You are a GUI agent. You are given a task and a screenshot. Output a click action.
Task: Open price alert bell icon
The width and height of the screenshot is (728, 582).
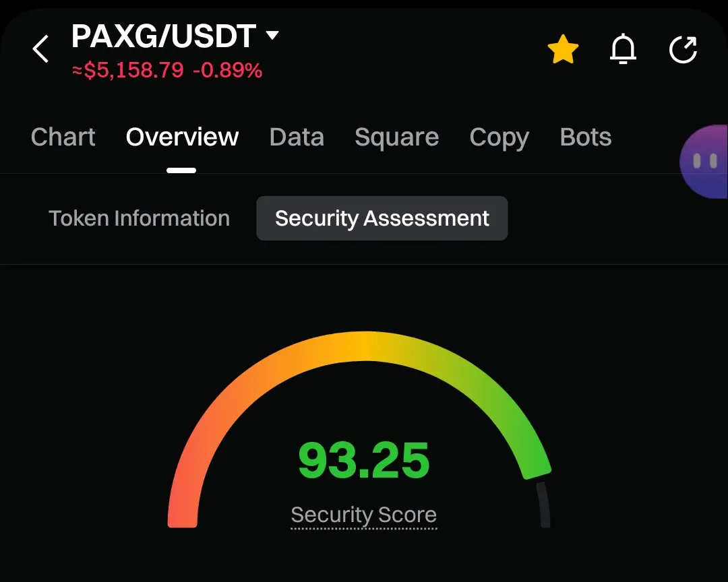click(623, 48)
